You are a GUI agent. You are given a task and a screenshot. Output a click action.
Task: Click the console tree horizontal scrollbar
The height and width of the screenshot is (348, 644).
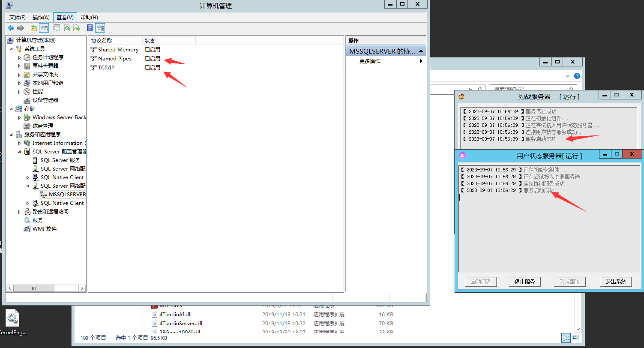click(46, 288)
